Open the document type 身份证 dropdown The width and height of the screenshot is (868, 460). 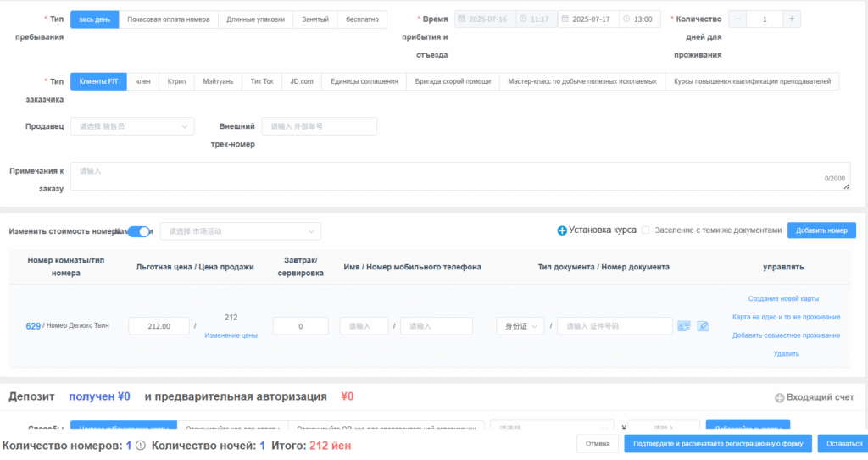(520, 326)
